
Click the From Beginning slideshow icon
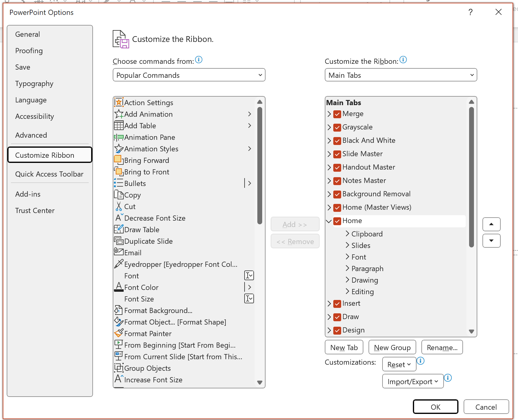(x=119, y=345)
